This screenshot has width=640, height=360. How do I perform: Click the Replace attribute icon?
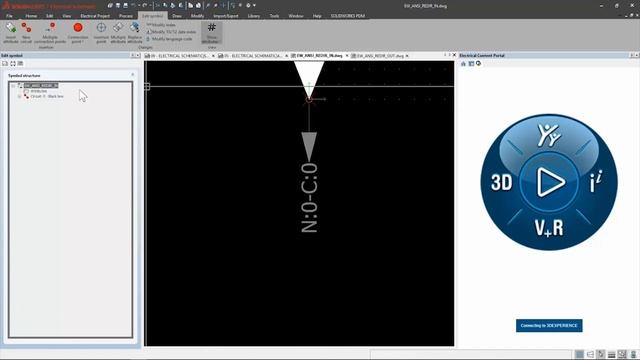point(134,28)
